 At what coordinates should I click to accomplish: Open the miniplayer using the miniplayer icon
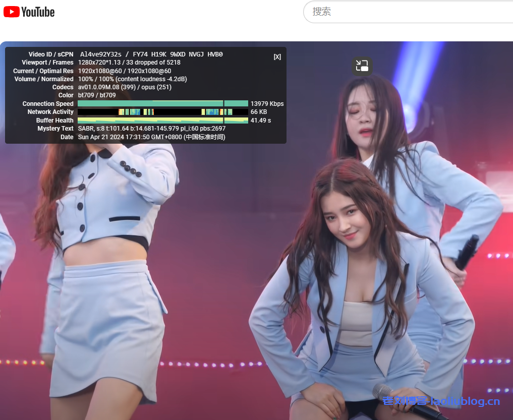tap(362, 66)
